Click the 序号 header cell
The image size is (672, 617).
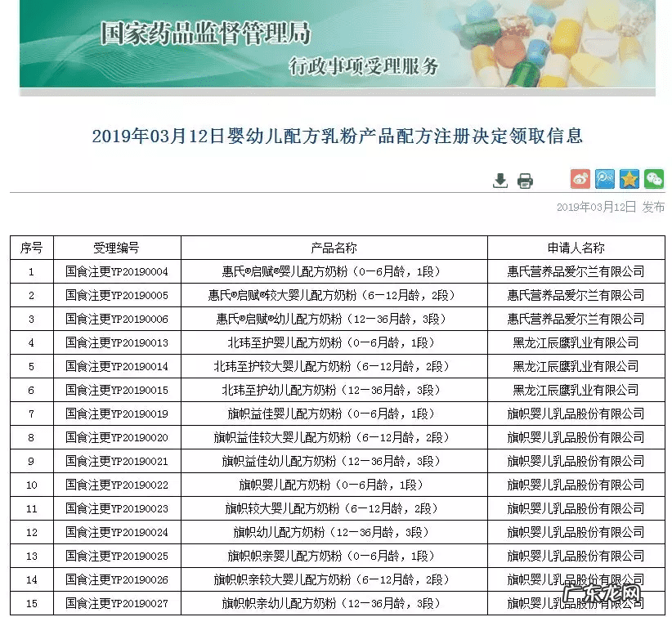point(31,248)
